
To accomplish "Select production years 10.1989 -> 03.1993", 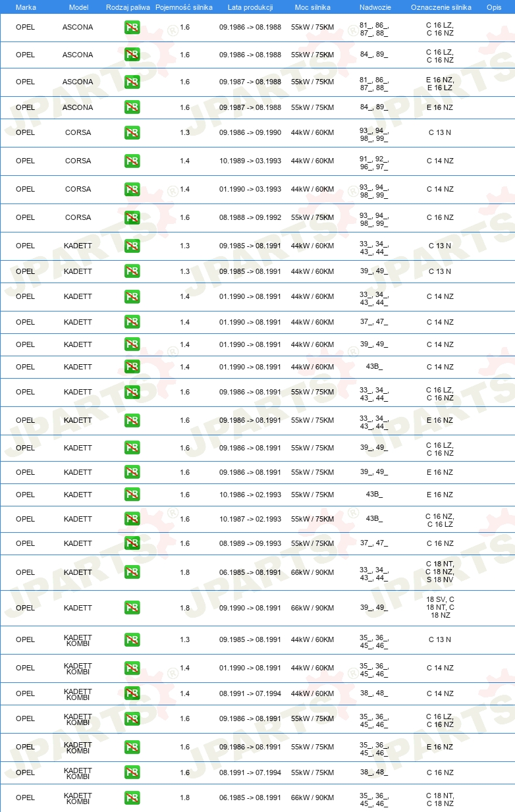I will coord(250,161).
